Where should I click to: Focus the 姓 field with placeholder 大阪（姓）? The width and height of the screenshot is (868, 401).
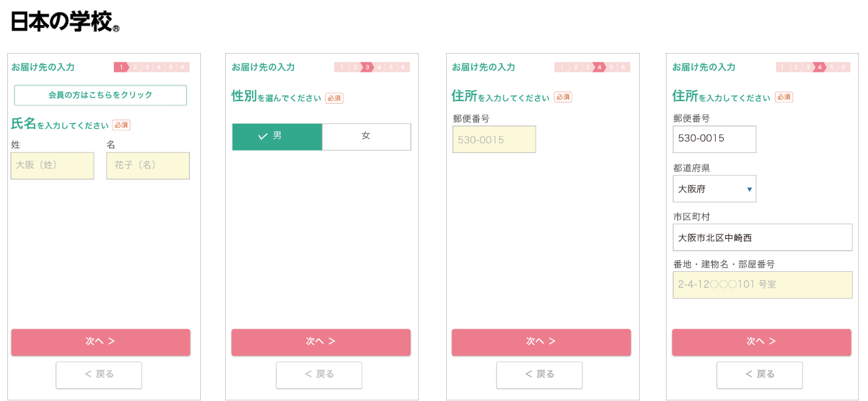(52, 166)
